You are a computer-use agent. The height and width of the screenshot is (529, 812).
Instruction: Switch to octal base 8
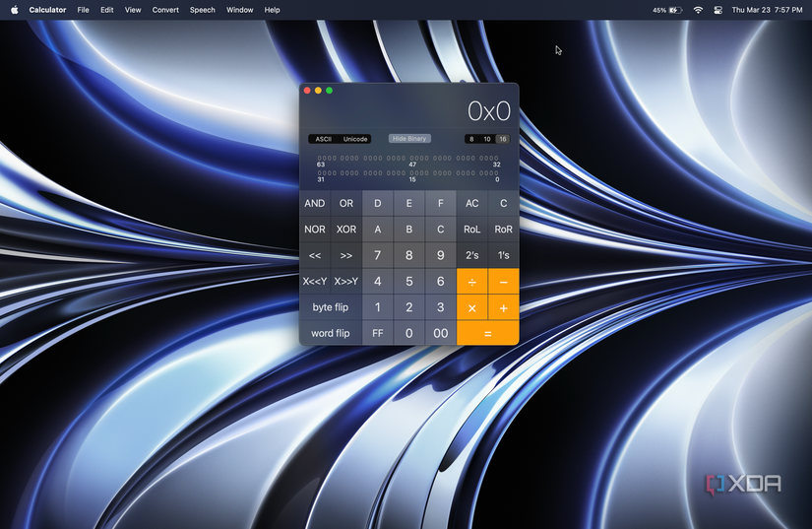471,139
